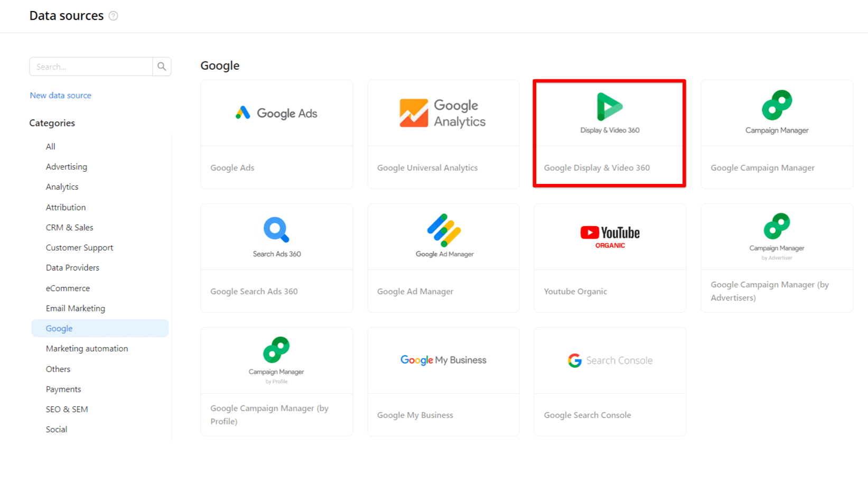Select the Social category

(57, 429)
